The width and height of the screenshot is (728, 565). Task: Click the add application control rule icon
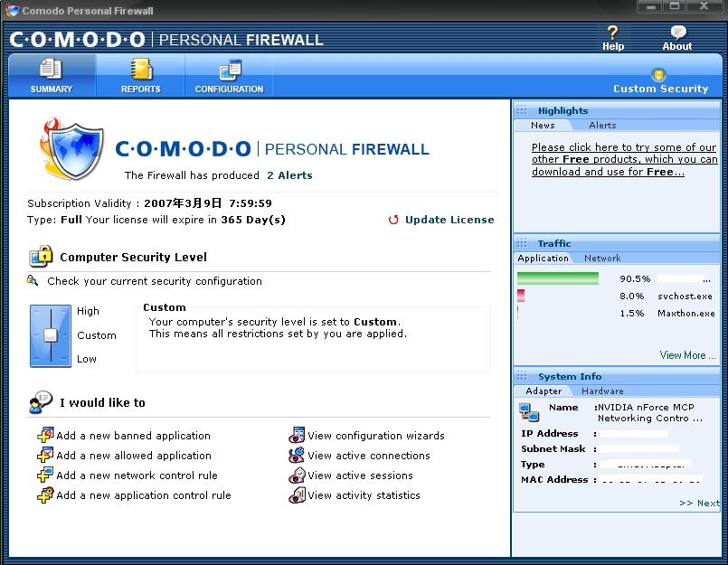(x=45, y=494)
